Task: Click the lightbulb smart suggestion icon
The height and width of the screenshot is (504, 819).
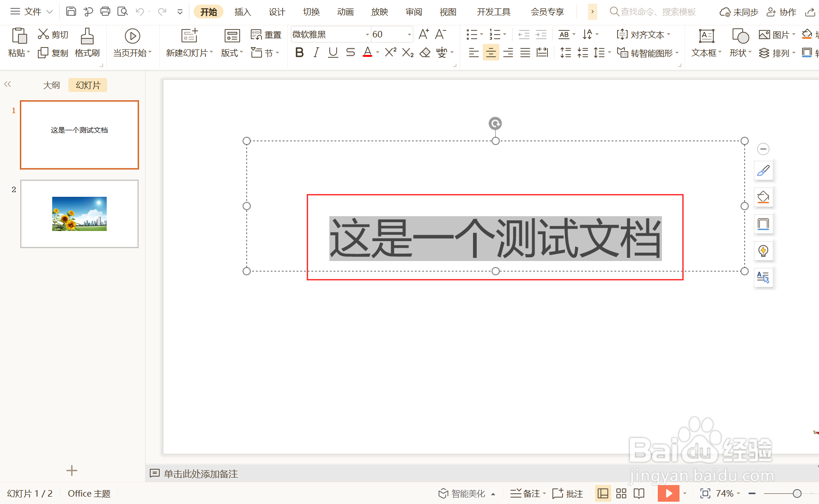Action: pos(764,251)
